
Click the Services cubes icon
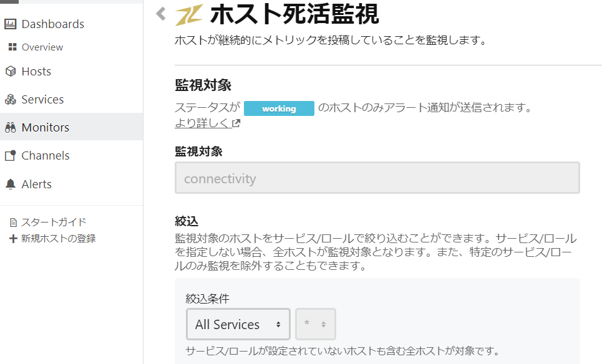pyautogui.click(x=11, y=99)
